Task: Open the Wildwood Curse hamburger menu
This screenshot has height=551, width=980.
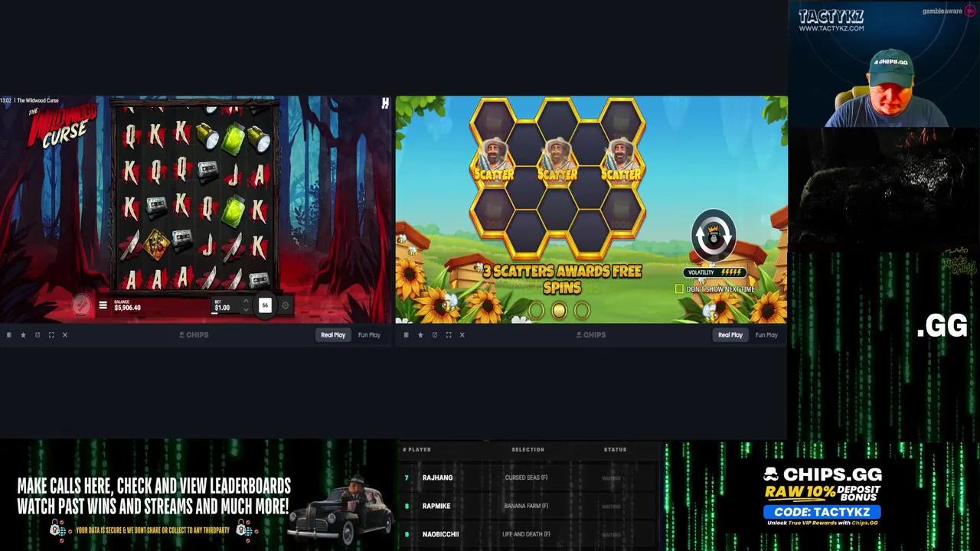Action: click(103, 305)
